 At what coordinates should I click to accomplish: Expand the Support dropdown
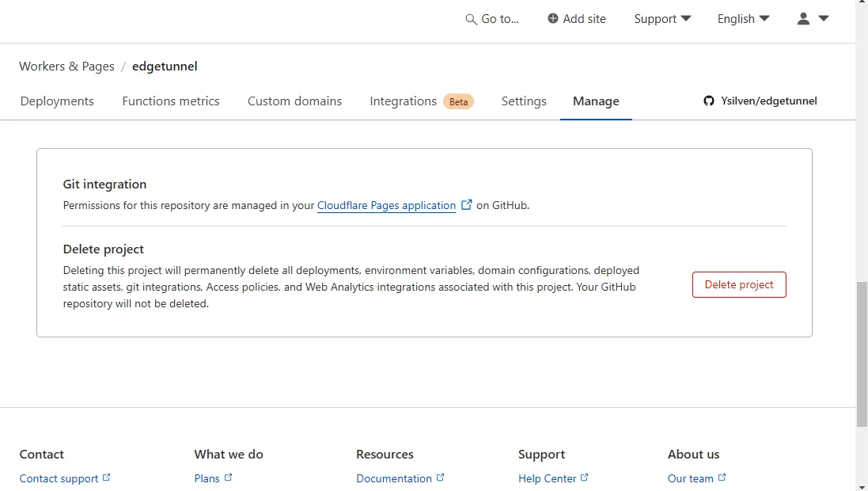(x=662, y=19)
